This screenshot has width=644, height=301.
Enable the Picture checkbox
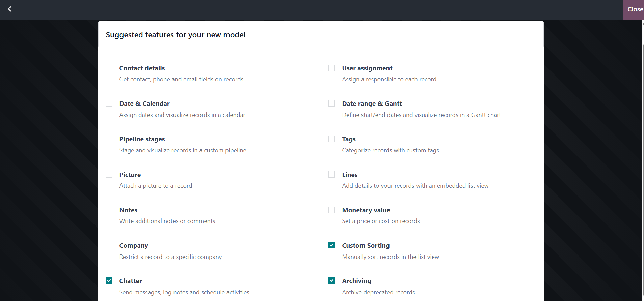[109, 174]
